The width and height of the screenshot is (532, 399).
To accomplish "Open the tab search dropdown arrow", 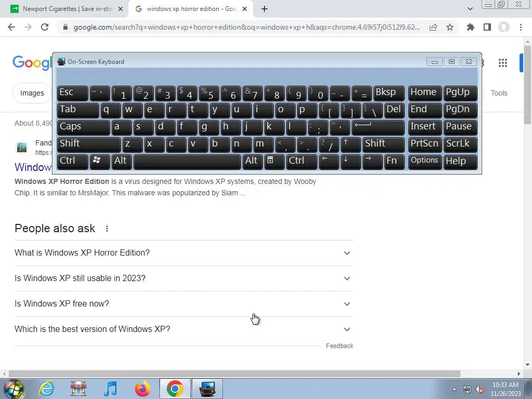I will point(470,9).
